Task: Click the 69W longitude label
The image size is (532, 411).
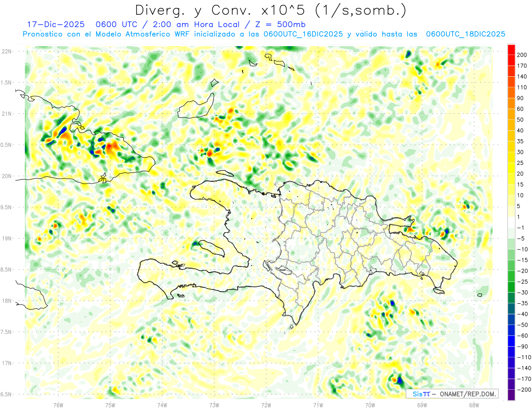Action: tap(422, 405)
